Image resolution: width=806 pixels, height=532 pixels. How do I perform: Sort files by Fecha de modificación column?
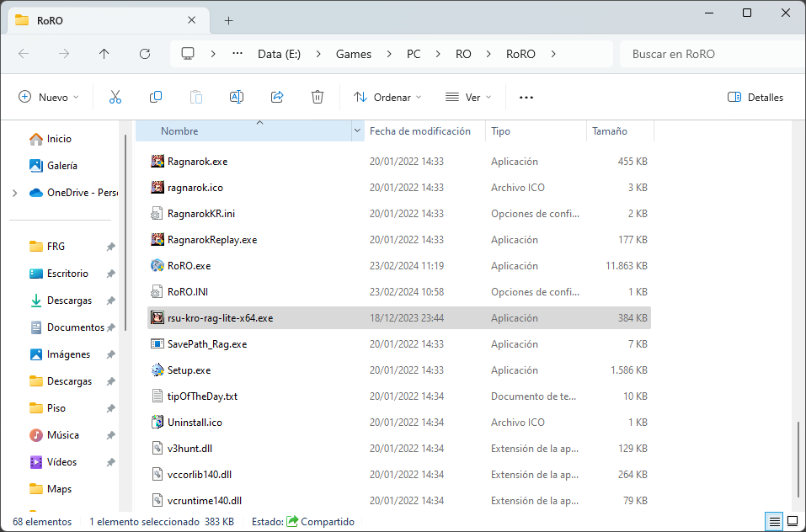(x=420, y=131)
